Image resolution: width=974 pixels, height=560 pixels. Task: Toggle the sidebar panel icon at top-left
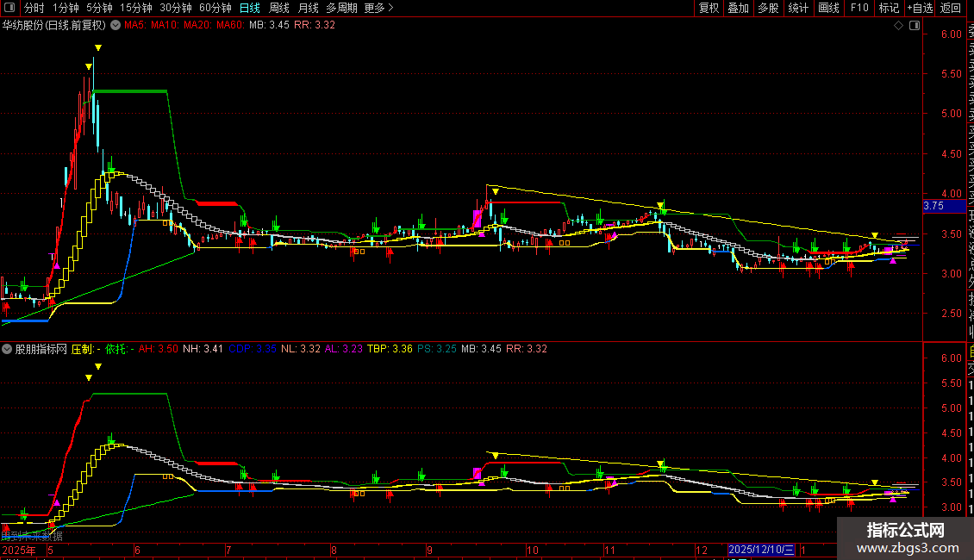coord(9,8)
